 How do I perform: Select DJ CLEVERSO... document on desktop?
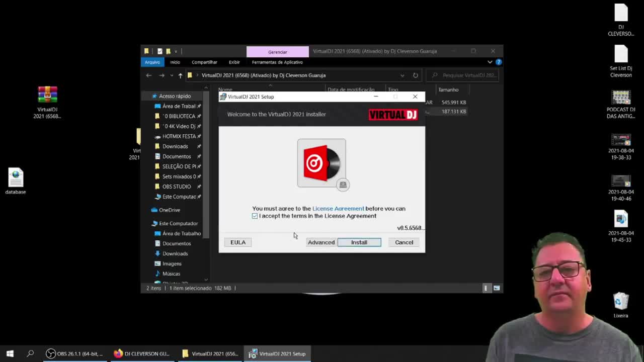[621, 20]
